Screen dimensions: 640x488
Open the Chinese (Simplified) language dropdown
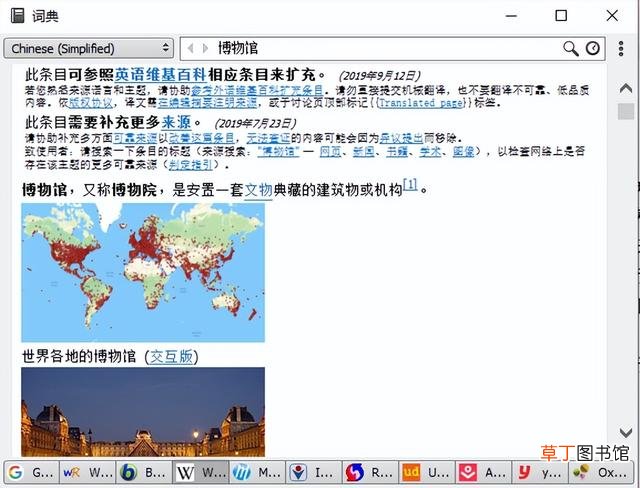point(89,49)
